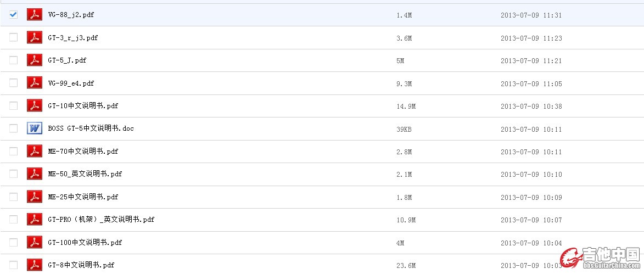Image resolution: width=644 pixels, height=274 pixels.
Task: Open GT-PRO（机架）_英文说明书.pdf
Action: 101,220
